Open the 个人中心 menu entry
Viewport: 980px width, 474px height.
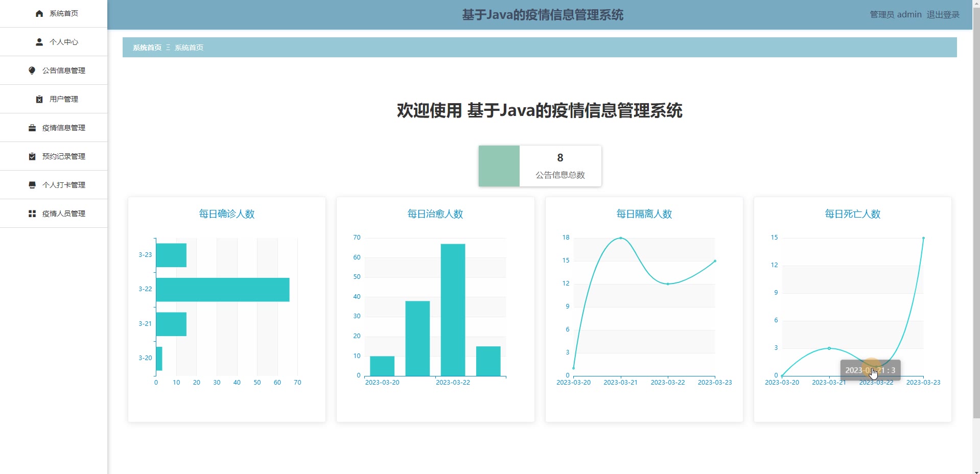(54, 42)
